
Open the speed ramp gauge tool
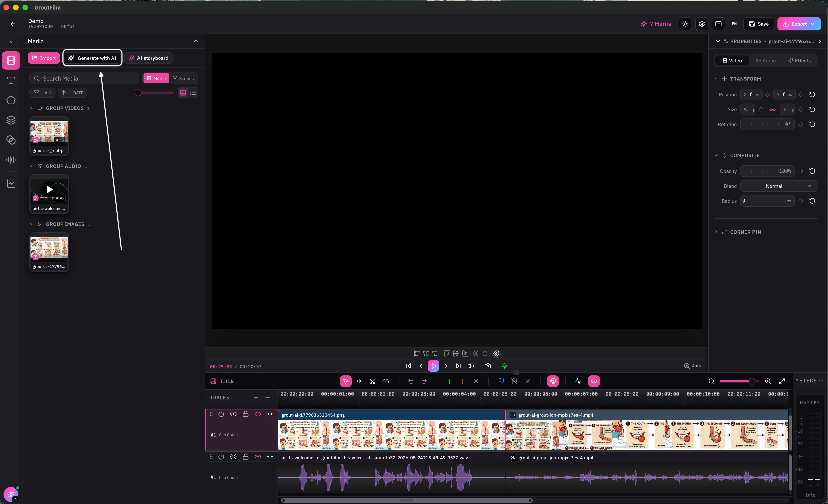tap(386, 381)
